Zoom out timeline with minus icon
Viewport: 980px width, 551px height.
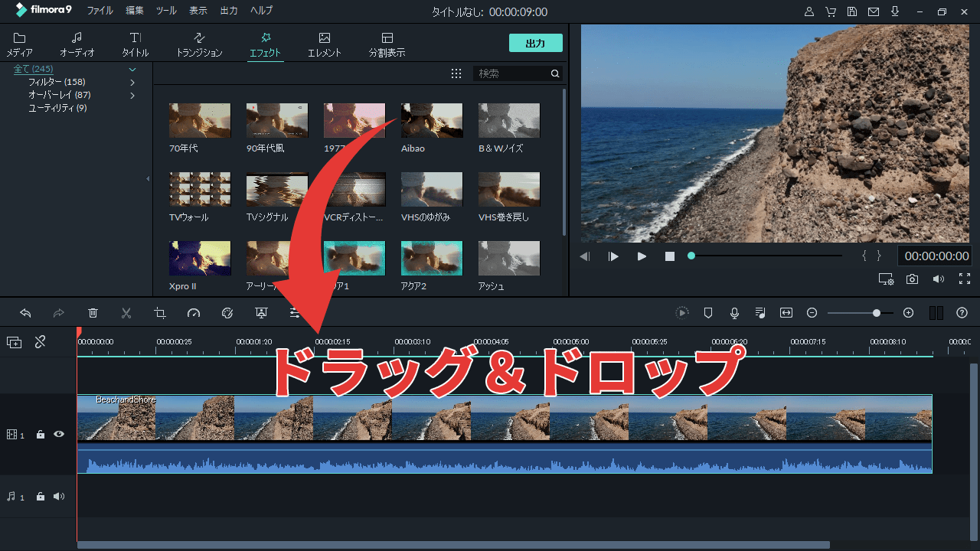point(812,313)
